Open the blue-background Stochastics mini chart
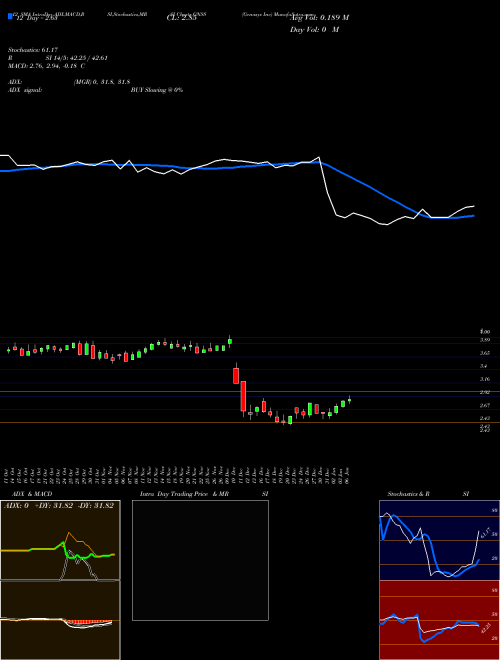The height and width of the screenshot is (660, 500). click(439, 540)
